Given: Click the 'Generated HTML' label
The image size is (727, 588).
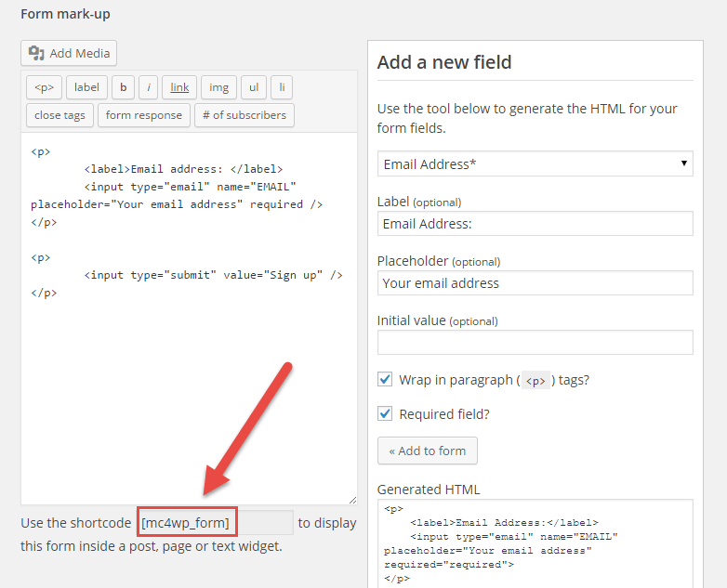Looking at the screenshot, I should (x=429, y=490).
